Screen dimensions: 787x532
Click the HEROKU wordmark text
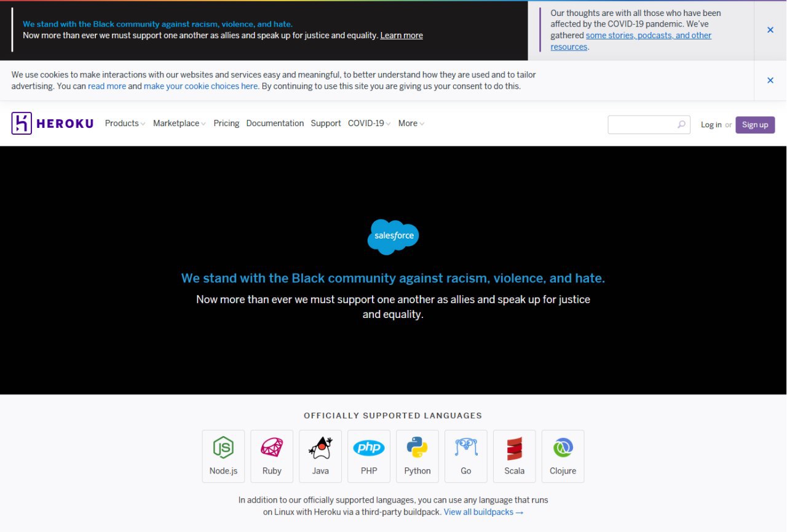[65, 124]
